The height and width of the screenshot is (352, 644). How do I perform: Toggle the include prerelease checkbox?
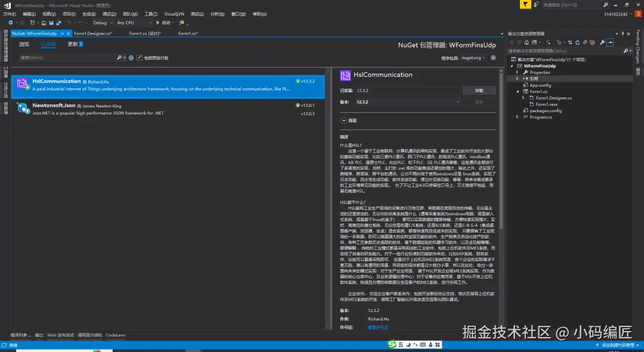[x=140, y=57]
